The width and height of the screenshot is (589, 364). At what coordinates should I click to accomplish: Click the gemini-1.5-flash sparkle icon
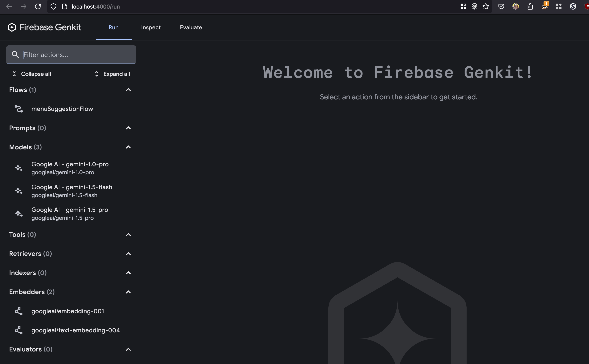click(19, 191)
